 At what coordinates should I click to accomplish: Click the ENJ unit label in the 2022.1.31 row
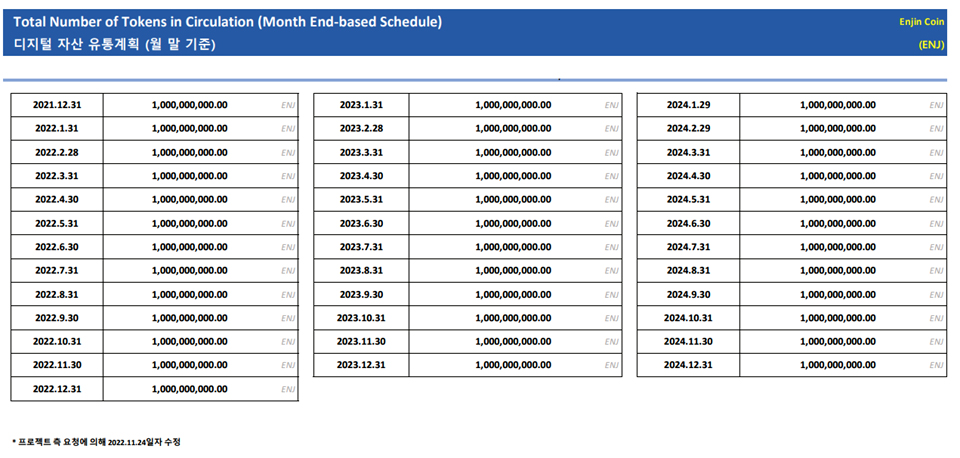click(288, 128)
